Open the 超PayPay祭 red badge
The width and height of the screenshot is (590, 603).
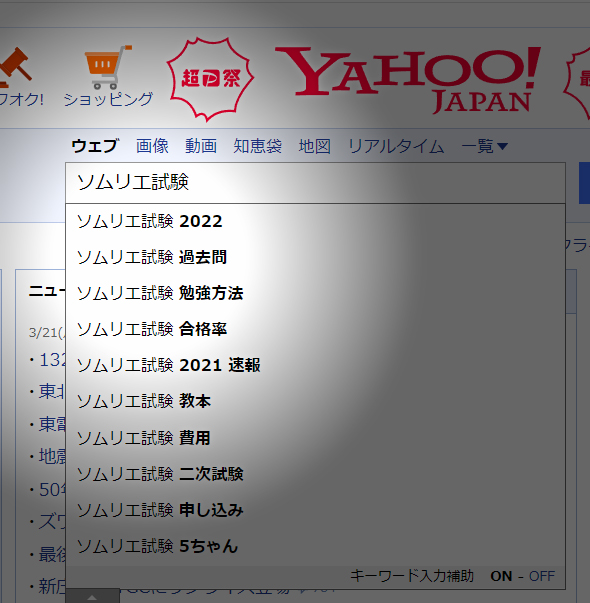[210, 79]
